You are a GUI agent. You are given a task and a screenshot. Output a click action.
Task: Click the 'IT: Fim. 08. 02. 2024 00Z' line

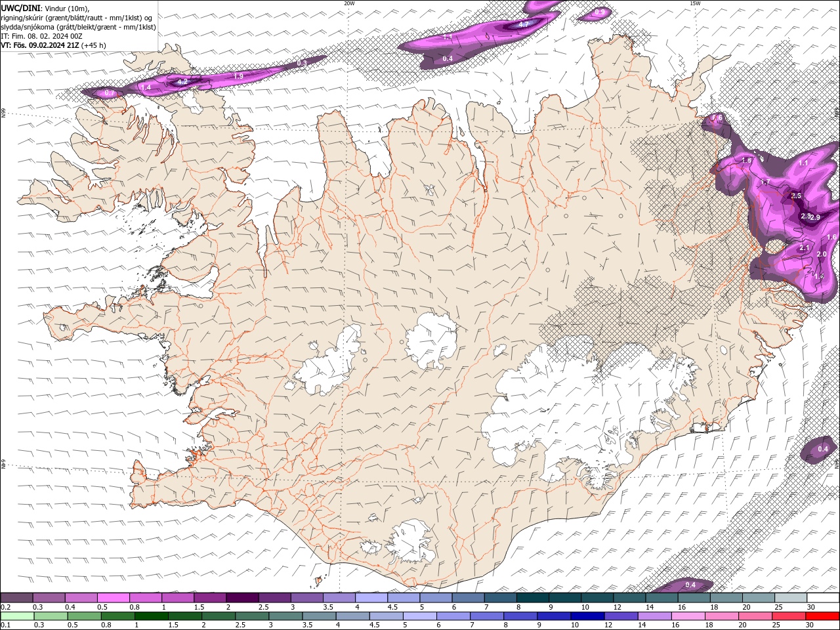40,36
